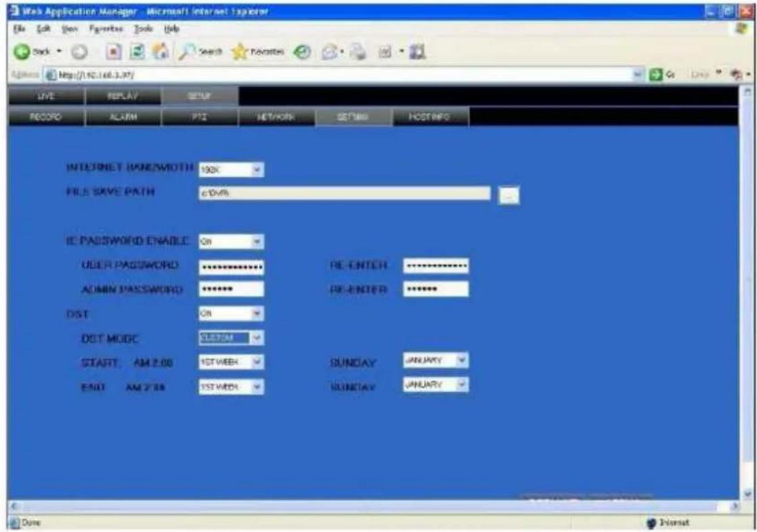Print the page using the printer icon

click(x=358, y=51)
